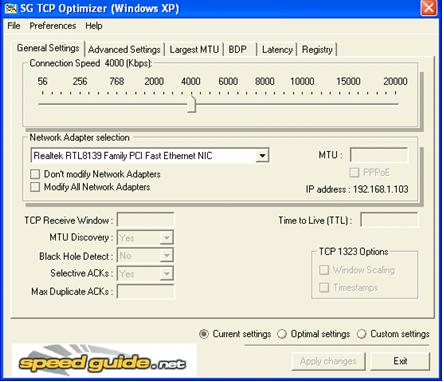The width and height of the screenshot is (444, 382).
Task: Click the 2000 speed label
Action: tap(154, 81)
